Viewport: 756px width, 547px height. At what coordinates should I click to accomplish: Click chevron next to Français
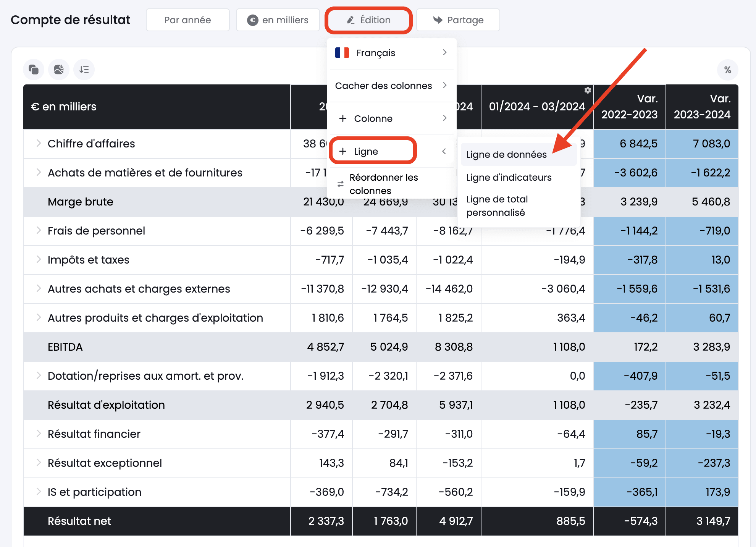click(x=444, y=52)
